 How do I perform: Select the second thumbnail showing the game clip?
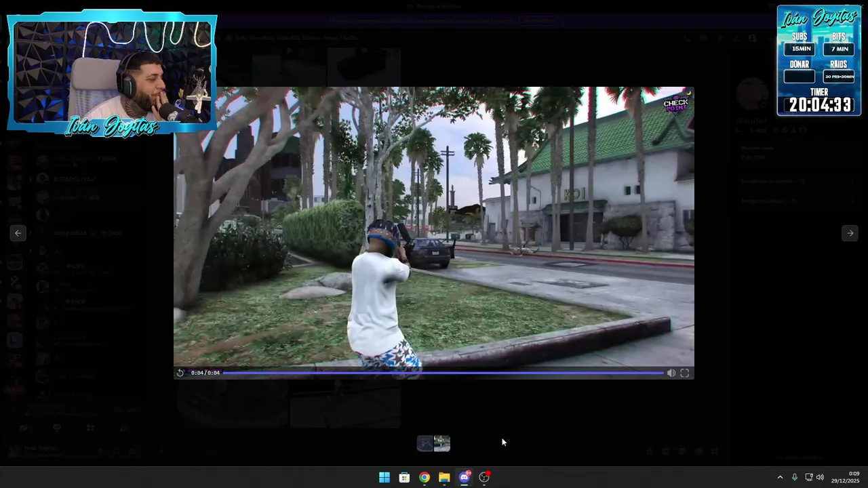[442, 443]
